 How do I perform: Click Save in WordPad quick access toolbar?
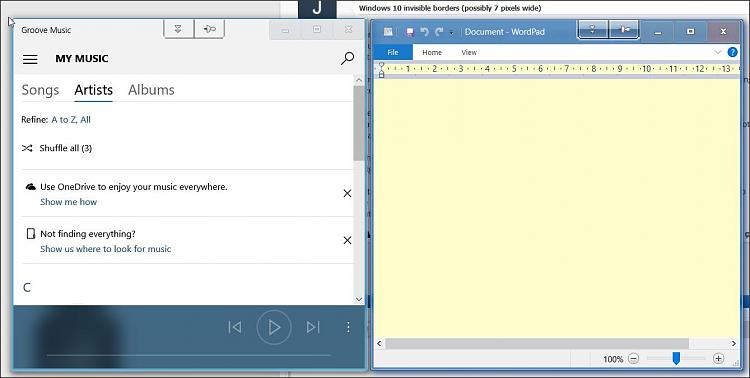point(410,32)
